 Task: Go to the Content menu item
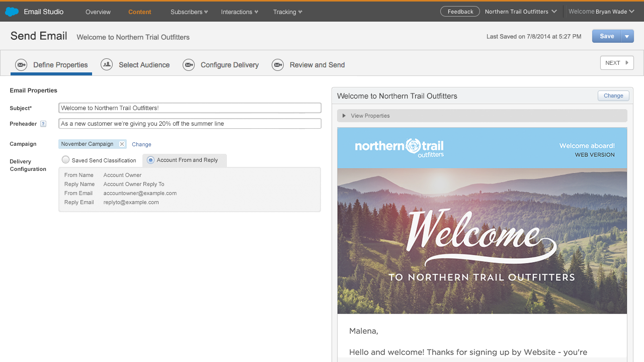[140, 12]
